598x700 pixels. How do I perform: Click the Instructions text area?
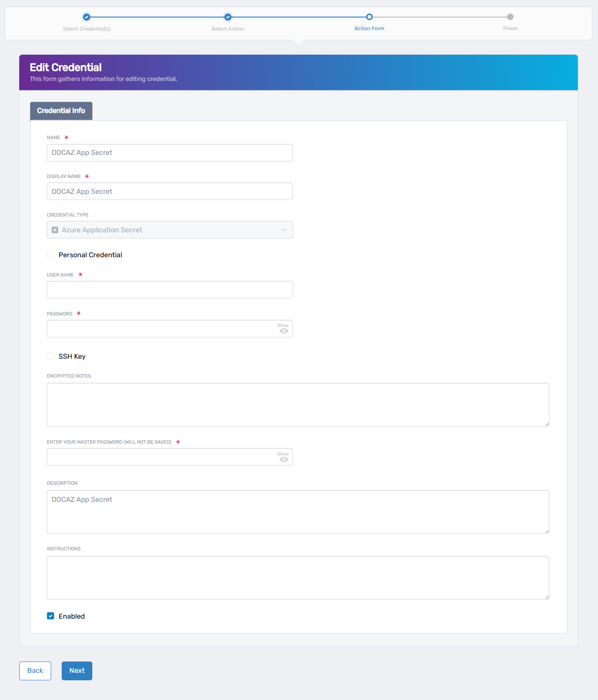click(x=298, y=577)
